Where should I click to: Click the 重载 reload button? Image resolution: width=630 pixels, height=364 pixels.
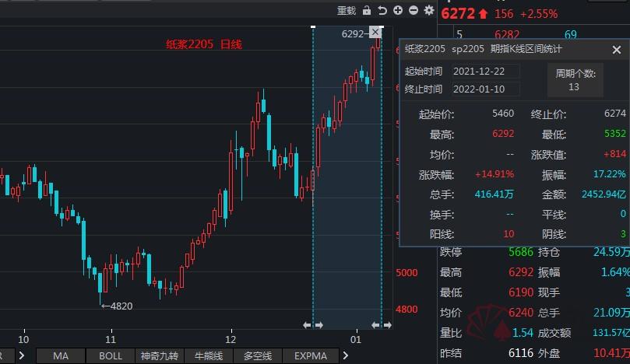[x=347, y=10]
